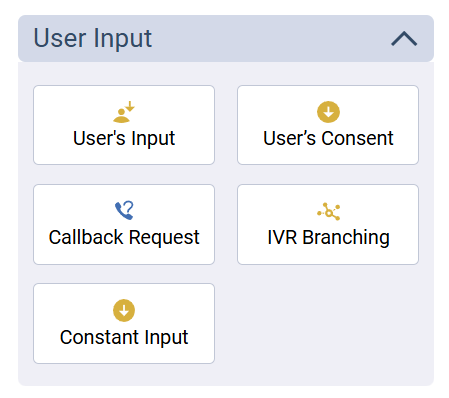Click the User Input section title
Viewport: 449px width, 398px height.
(93, 39)
